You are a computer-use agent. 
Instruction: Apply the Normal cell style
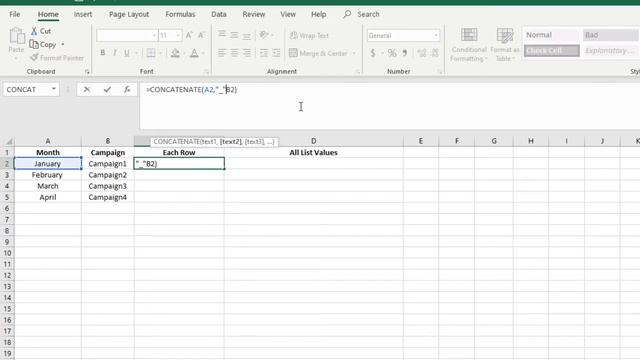tap(551, 35)
